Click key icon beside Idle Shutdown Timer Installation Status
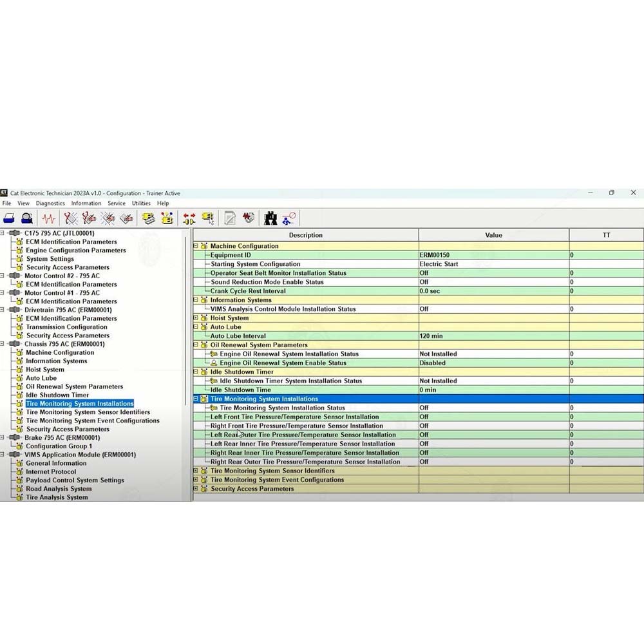 (214, 381)
